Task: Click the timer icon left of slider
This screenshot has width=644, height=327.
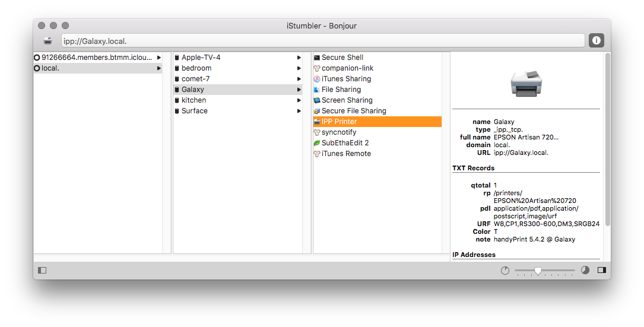Action: 505,270
